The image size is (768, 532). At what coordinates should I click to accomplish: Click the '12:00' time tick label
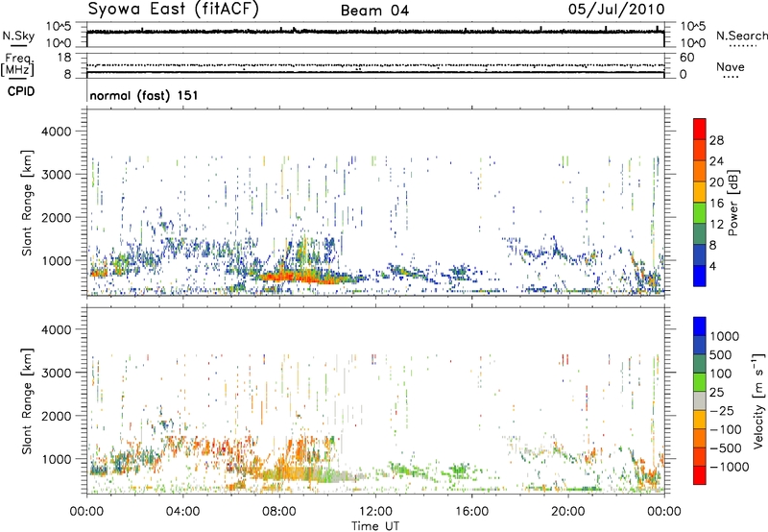tap(375, 512)
